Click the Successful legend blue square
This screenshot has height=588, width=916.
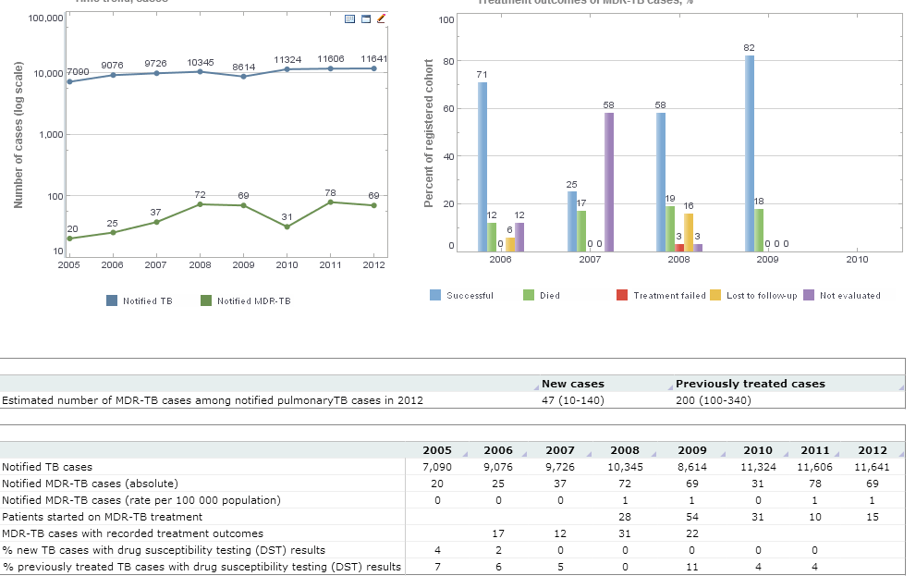(x=435, y=295)
